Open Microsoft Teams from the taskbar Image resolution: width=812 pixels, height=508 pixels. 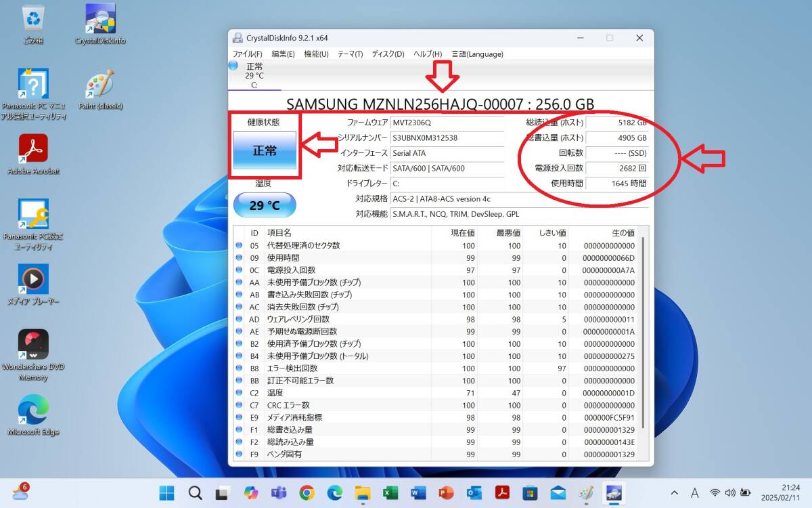(x=279, y=492)
